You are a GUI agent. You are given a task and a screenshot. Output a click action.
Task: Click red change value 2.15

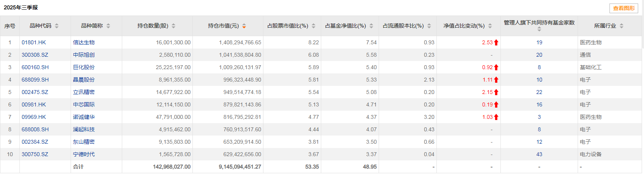(487, 92)
